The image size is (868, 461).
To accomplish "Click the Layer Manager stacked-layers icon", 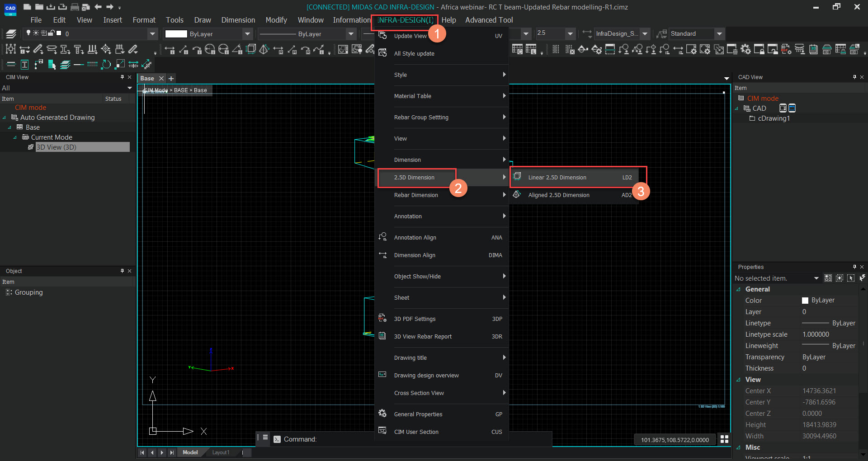I will pyautogui.click(x=11, y=34).
